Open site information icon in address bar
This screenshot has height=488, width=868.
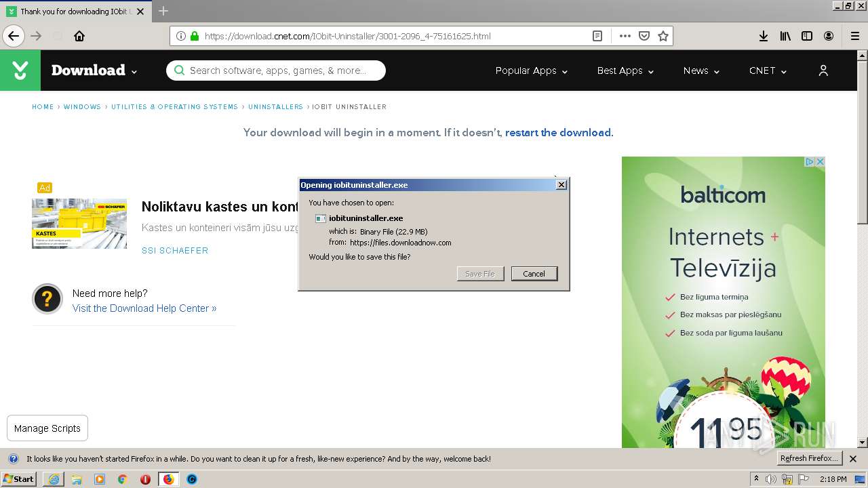[x=181, y=36]
